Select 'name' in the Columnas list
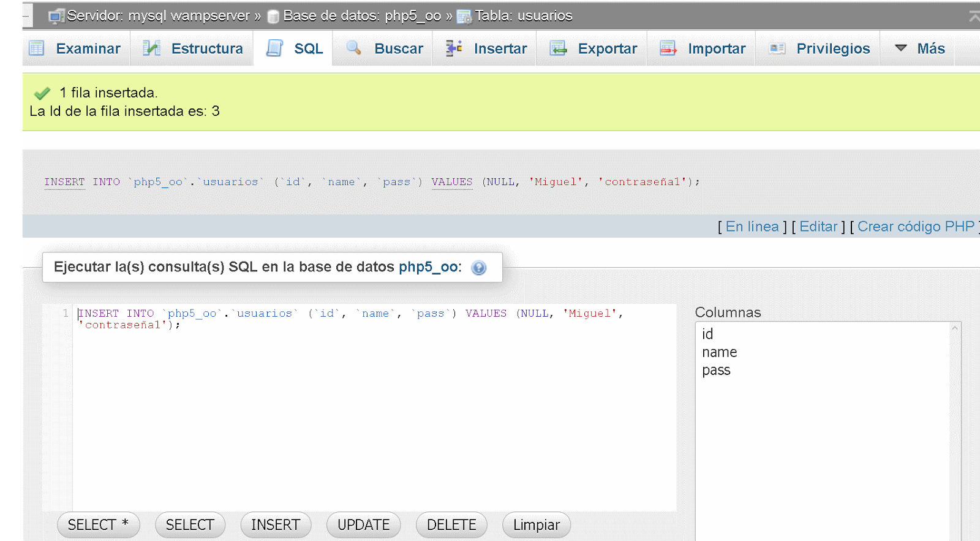 [x=720, y=352]
